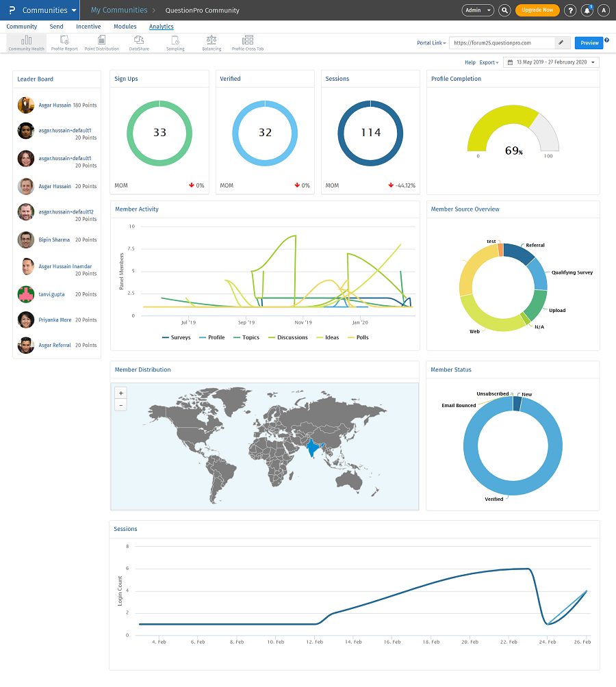Viewport: 616px width, 687px height.
Task: Zoom in on the member distribution map
Action: tap(121, 393)
